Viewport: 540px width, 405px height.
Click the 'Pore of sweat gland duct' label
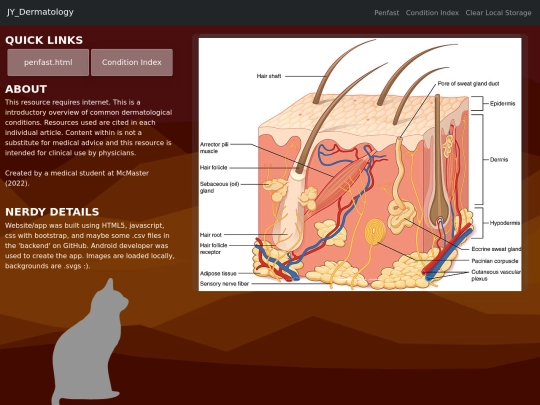tap(468, 84)
